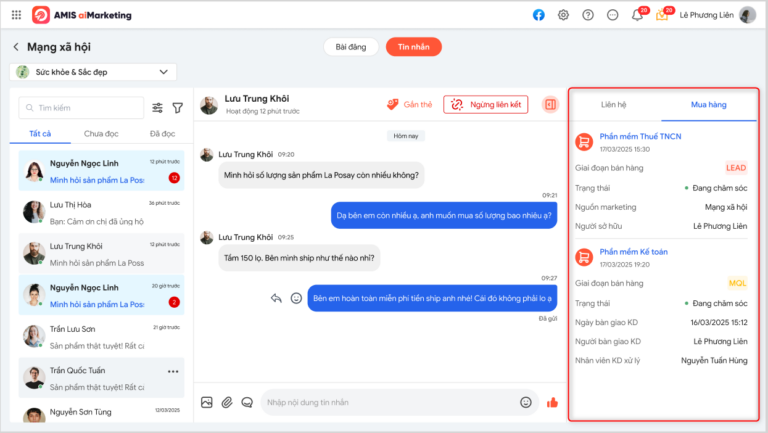
Task: Open emoji picker in message input
Action: [x=526, y=403]
